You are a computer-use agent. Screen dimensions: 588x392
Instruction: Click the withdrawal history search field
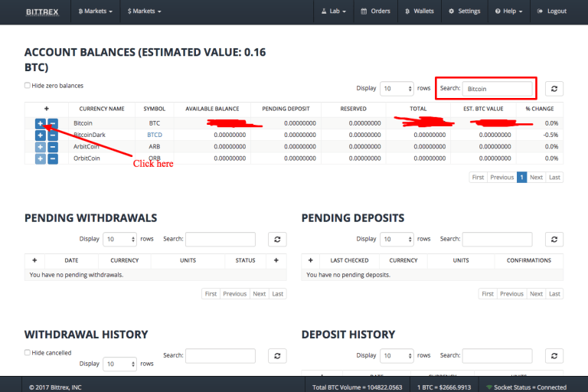click(220, 355)
